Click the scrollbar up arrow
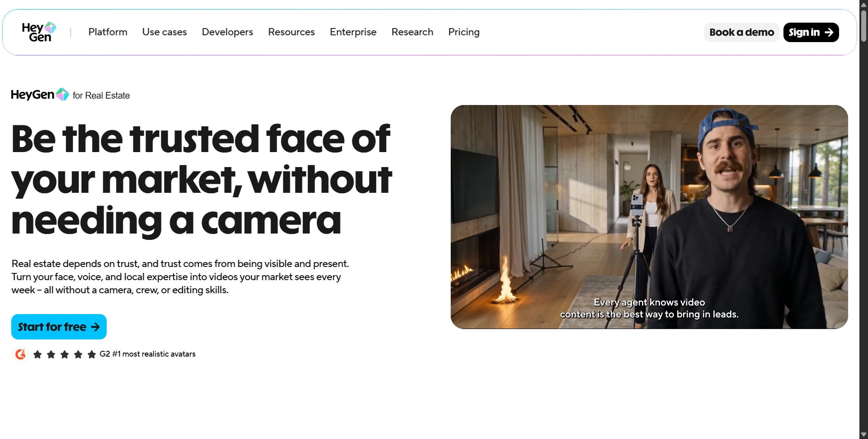 [863, 4]
